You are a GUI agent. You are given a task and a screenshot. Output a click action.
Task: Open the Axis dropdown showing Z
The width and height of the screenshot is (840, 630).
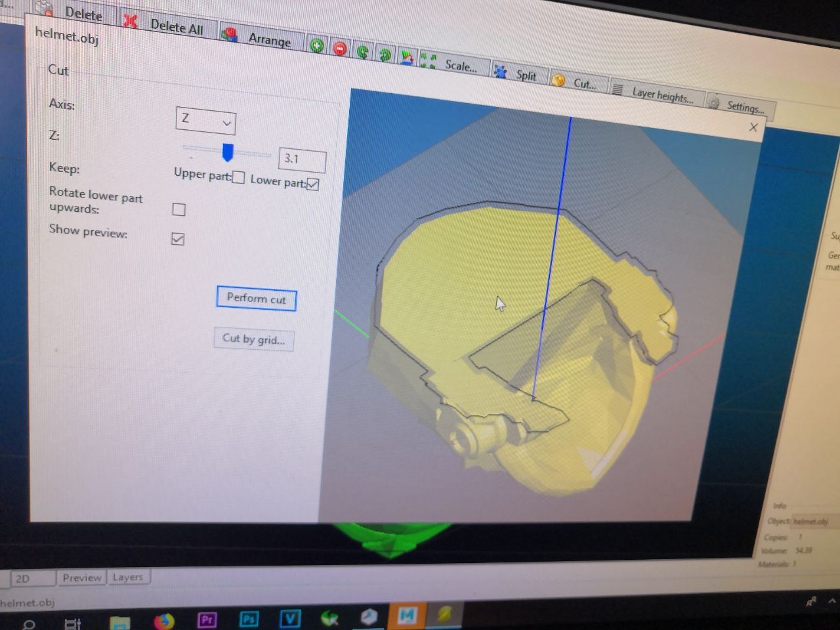[205, 120]
